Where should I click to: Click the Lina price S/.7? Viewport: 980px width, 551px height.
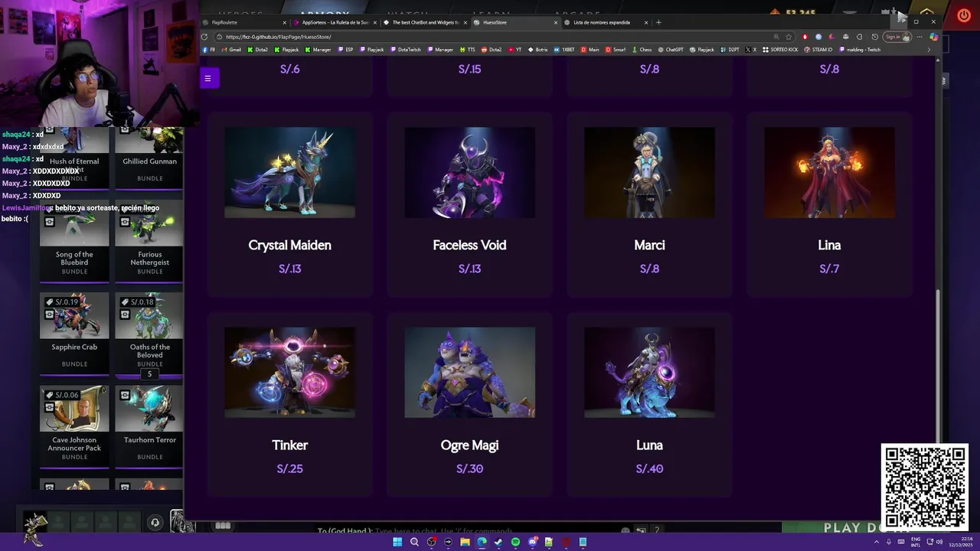tap(829, 269)
